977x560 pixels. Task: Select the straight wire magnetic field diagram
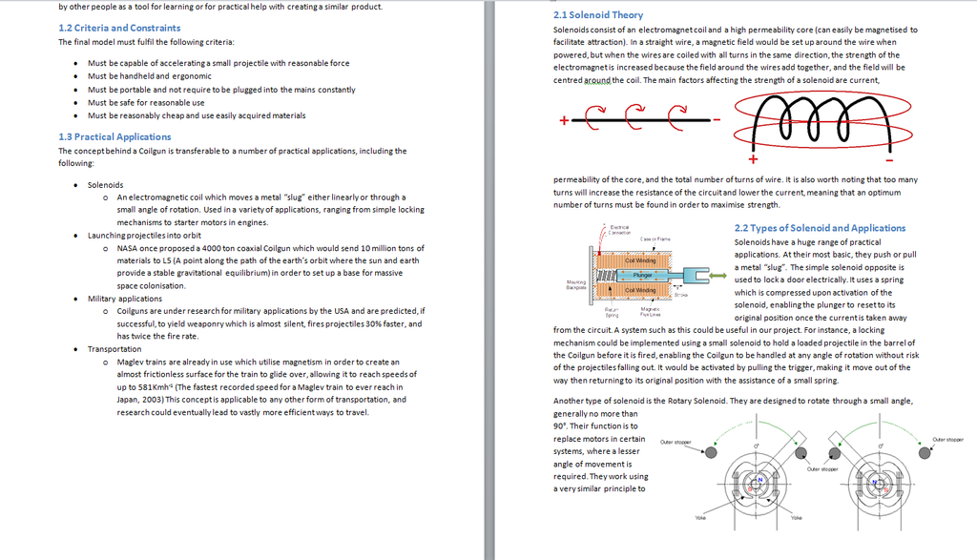pyautogui.click(x=640, y=117)
